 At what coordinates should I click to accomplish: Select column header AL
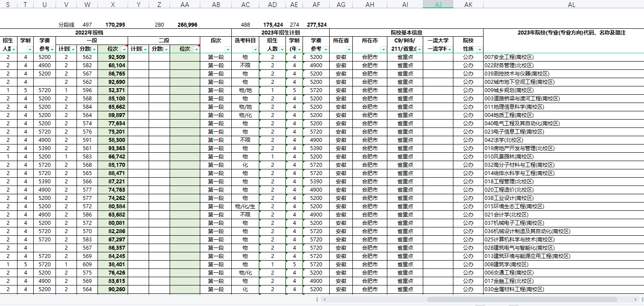click(x=571, y=4)
